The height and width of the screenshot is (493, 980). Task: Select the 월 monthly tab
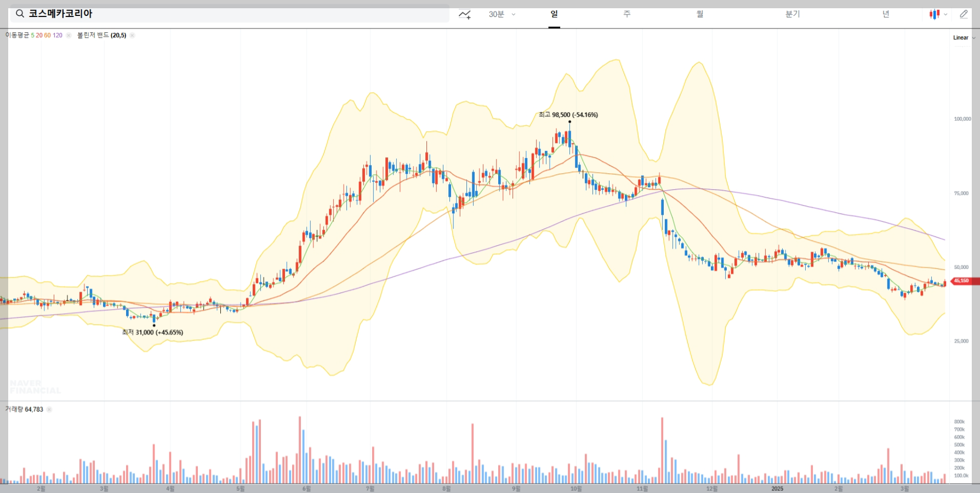coord(700,14)
